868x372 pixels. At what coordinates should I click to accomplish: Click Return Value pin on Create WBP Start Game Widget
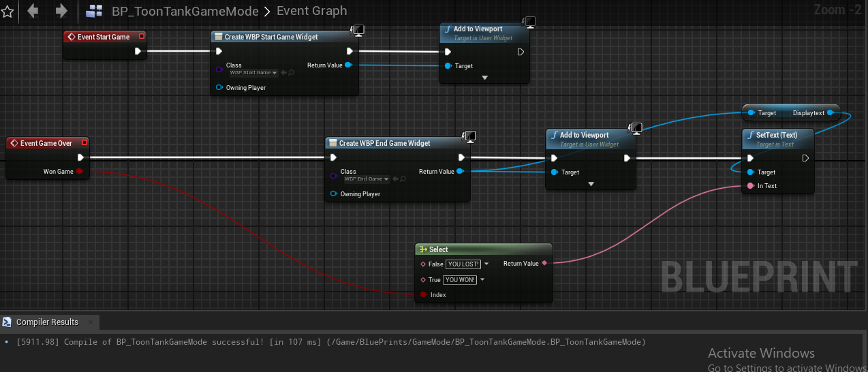348,65
